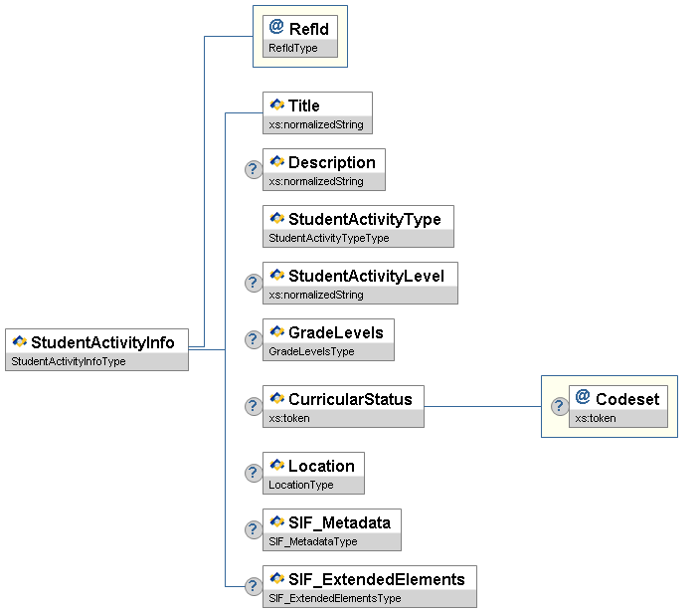Click the optional marker next to SIF_Metadata
700x612 pixels.
tap(254, 529)
